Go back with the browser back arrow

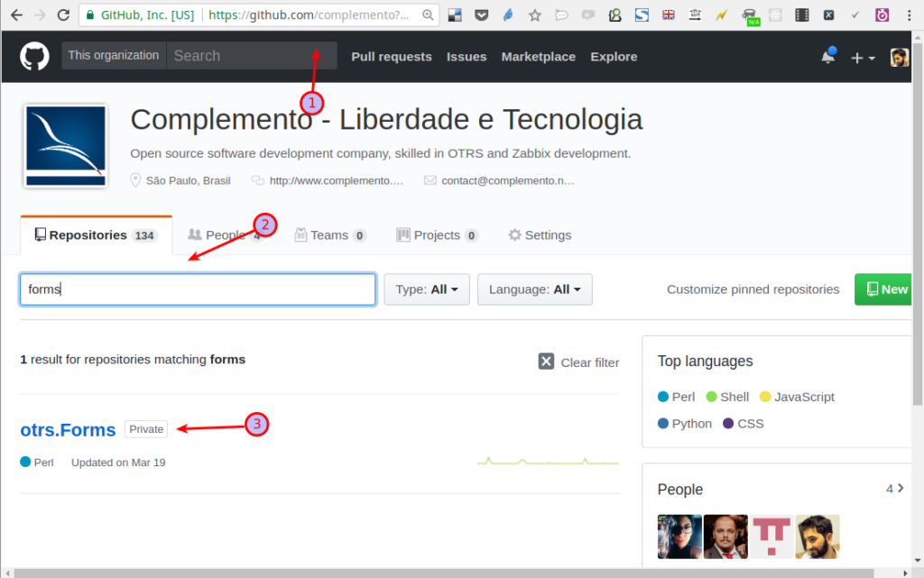[16, 14]
